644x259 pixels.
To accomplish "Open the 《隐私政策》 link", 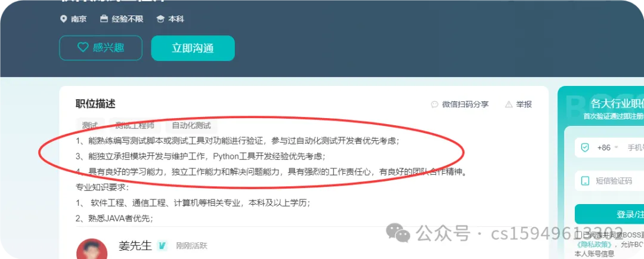I will pyautogui.click(x=595, y=245).
